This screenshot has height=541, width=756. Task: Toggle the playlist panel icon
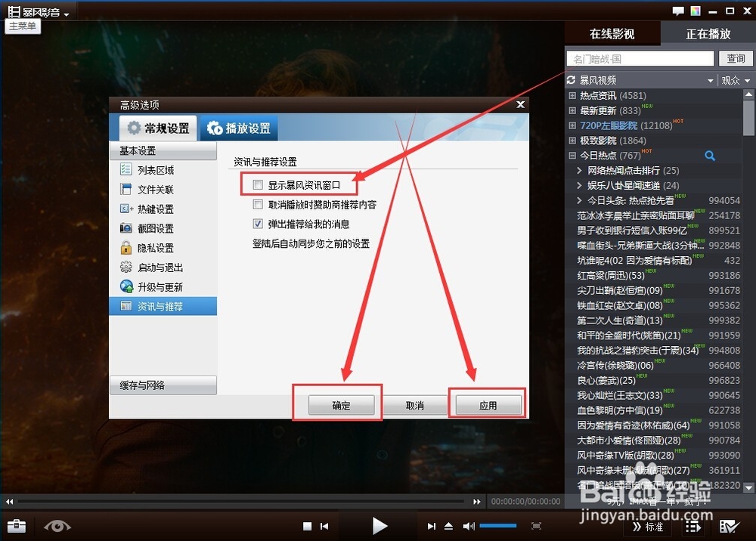(692, 527)
